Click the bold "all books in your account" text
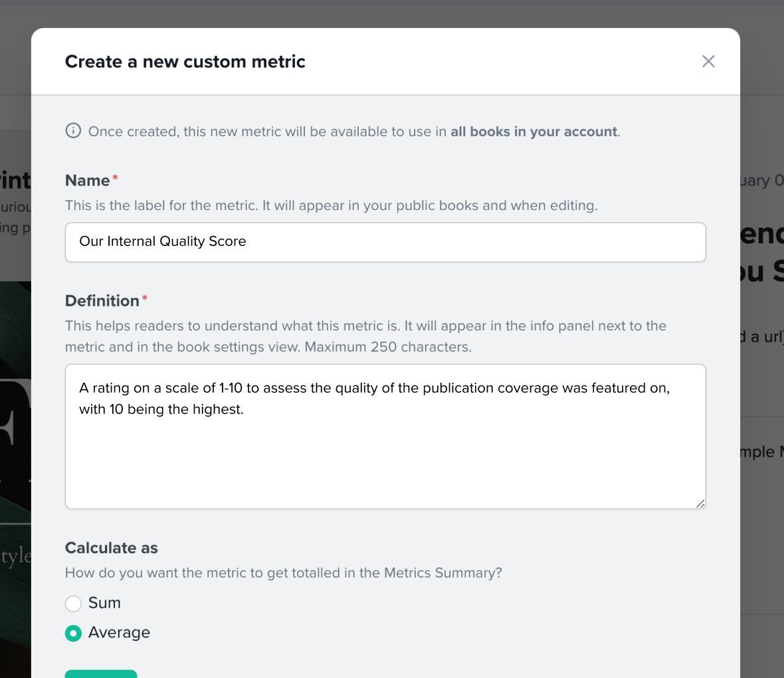Viewport: 784px width, 678px height. click(534, 132)
